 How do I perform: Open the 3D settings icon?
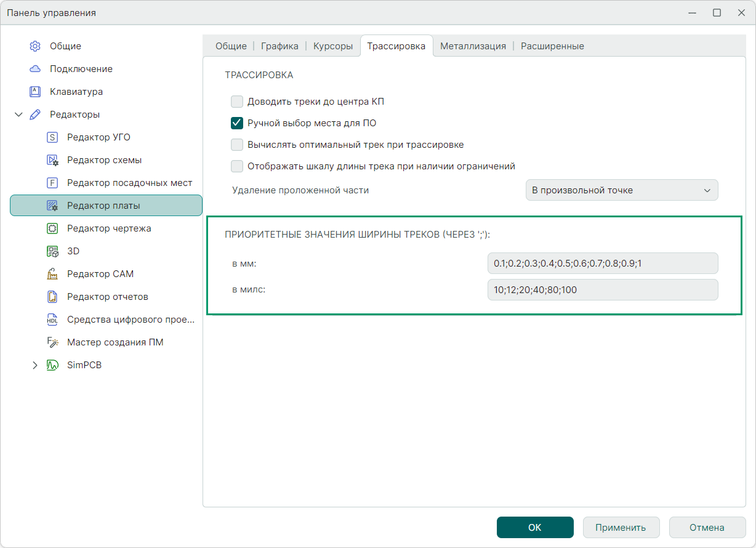(x=52, y=251)
